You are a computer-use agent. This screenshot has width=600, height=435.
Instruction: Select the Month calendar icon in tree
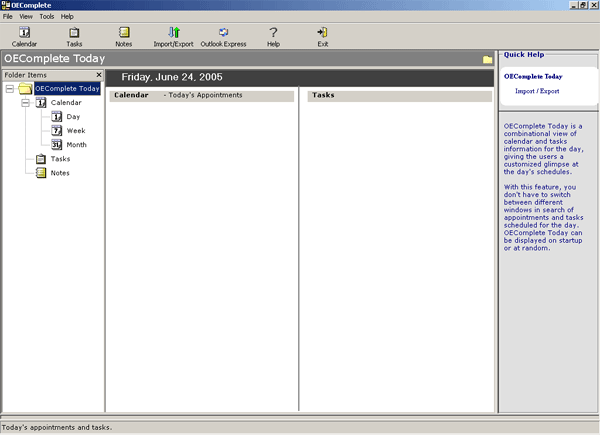pyautogui.click(x=57, y=145)
